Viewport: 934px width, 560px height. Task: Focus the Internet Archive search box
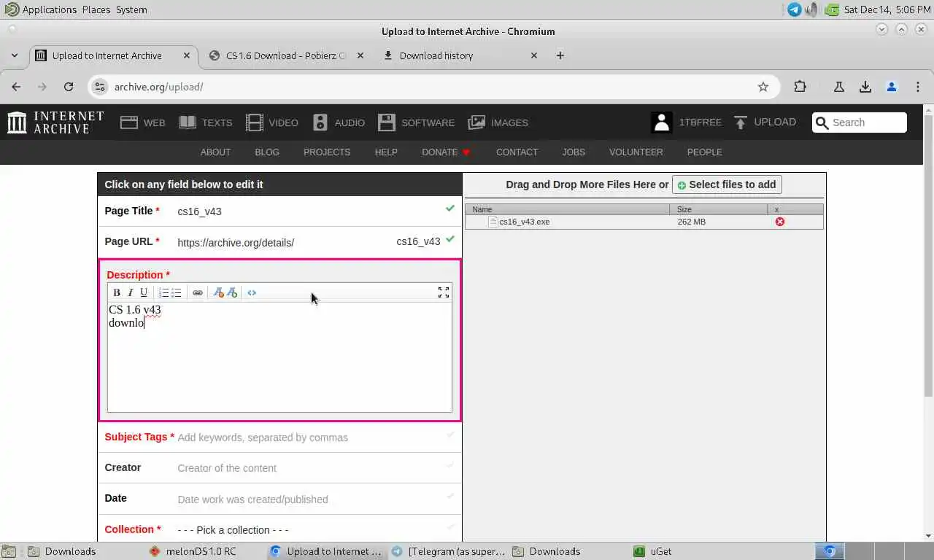(860, 122)
